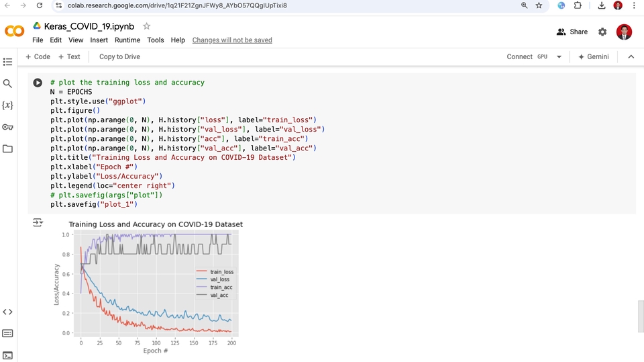Open the command palette icon
This screenshot has width=644, height=362.
point(8,333)
